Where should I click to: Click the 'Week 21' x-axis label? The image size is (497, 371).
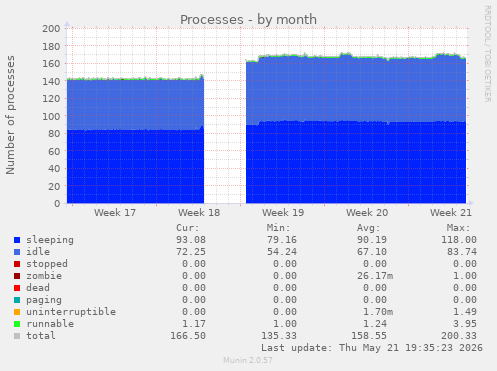click(x=451, y=213)
